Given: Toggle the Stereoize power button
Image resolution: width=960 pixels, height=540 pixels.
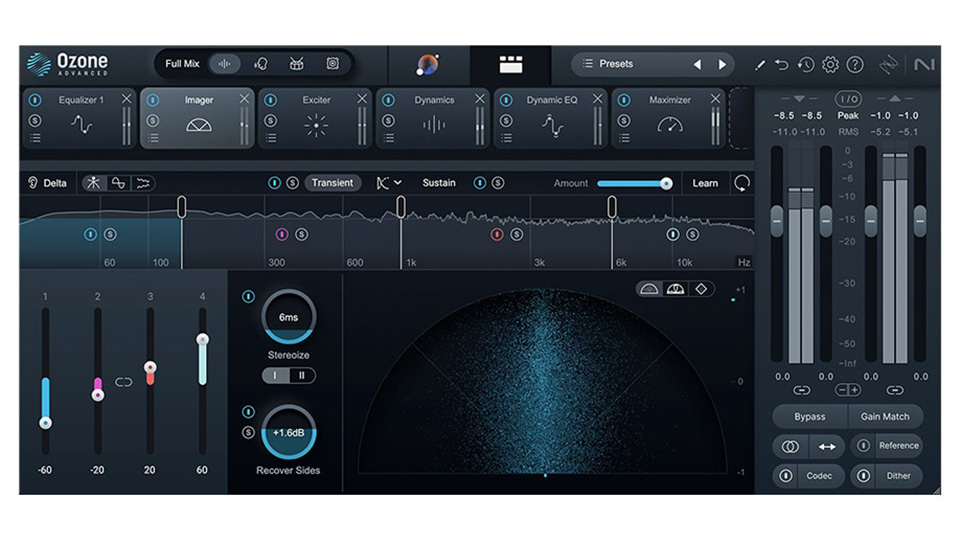Looking at the screenshot, I should 248,297.
